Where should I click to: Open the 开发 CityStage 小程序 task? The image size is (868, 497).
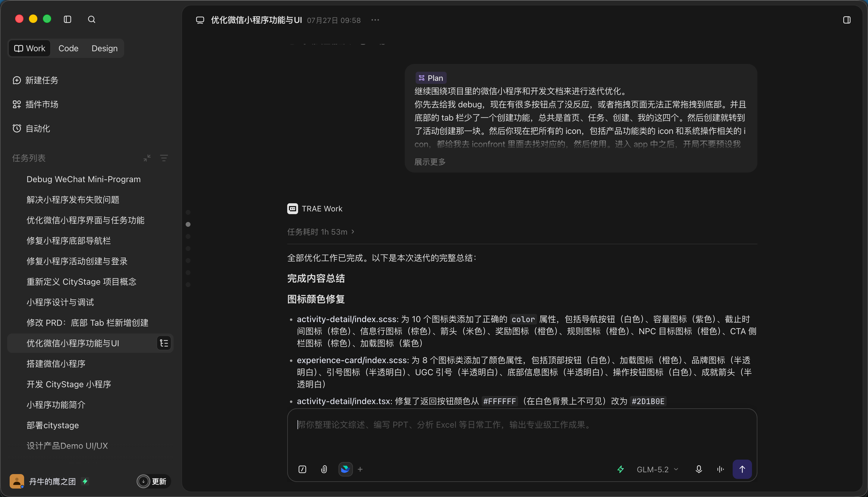(x=90, y=384)
